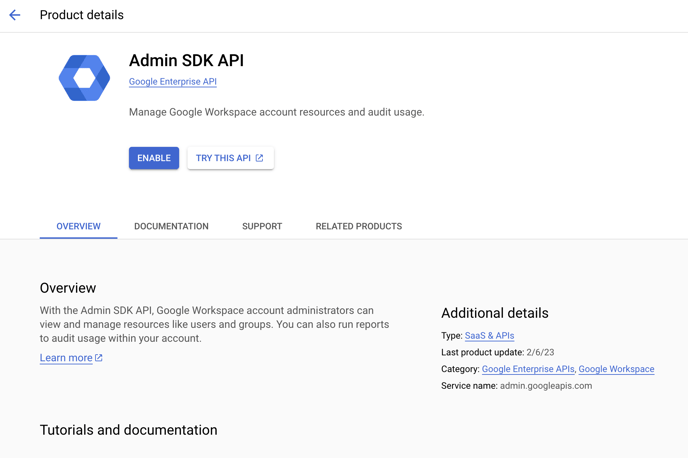The image size is (688, 458).
Task: Click the Tutorials and documentation heading
Action: pyautogui.click(x=129, y=430)
